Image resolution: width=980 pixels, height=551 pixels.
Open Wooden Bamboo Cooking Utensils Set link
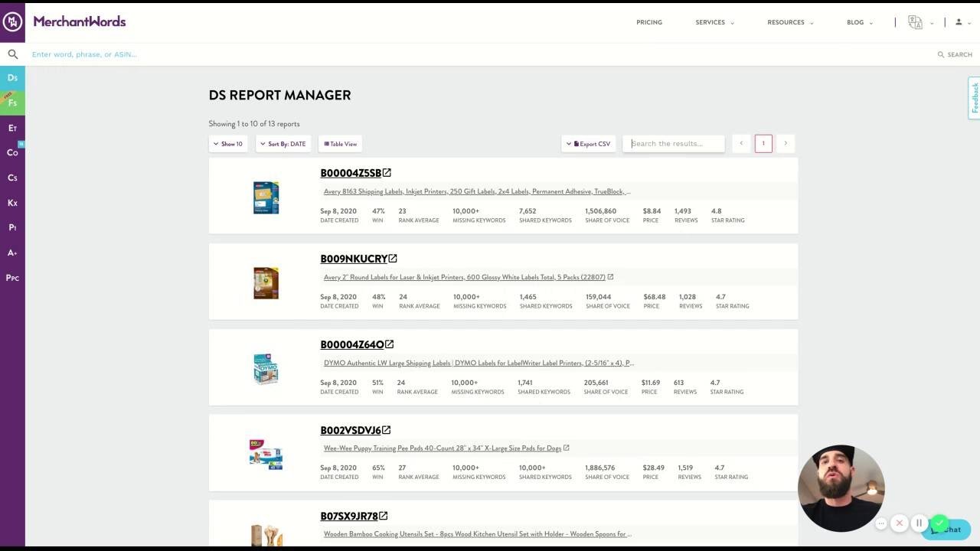(477, 534)
